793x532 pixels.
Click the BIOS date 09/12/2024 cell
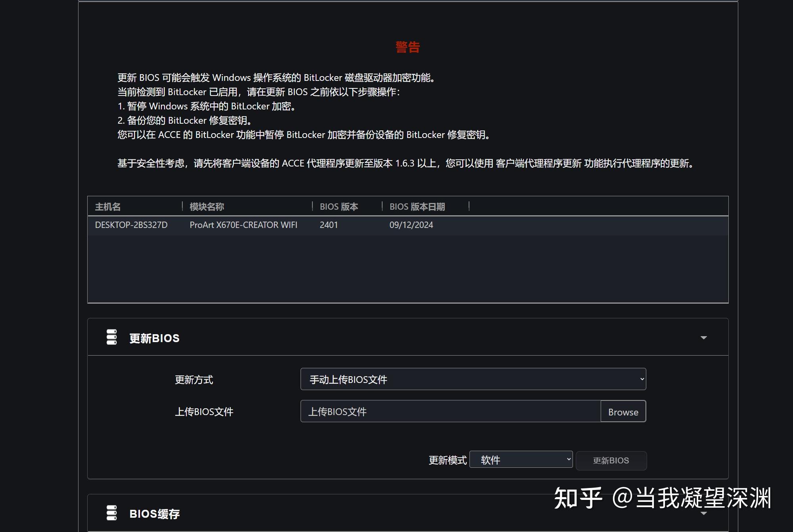411,225
